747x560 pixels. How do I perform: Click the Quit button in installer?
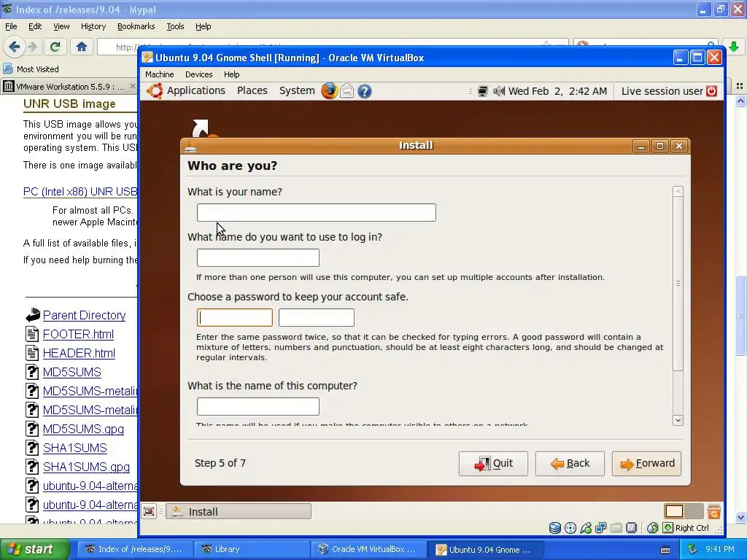(x=493, y=463)
